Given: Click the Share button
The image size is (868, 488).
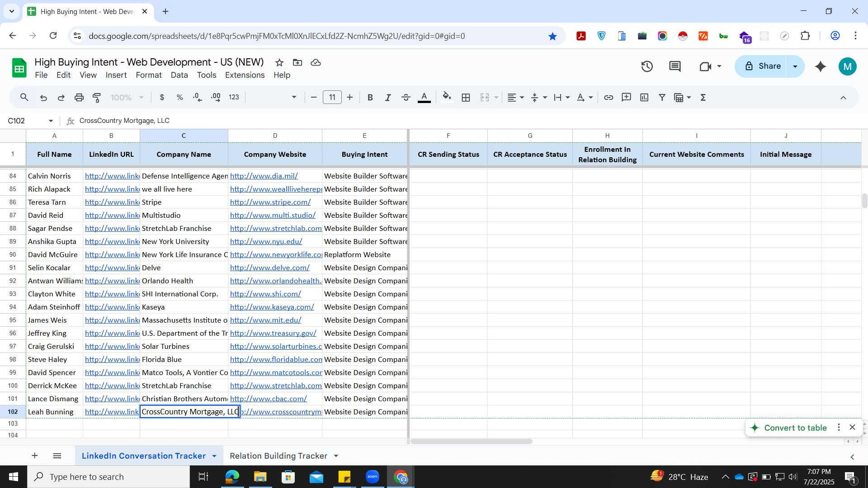Looking at the screenshot, I should 762,66.
